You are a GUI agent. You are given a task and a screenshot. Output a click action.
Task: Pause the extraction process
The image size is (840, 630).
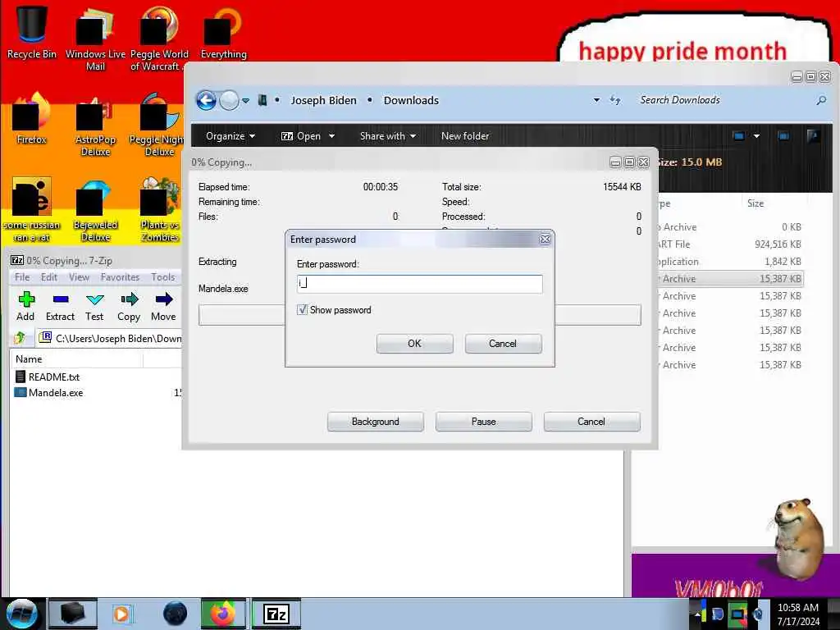coord(483,422)
